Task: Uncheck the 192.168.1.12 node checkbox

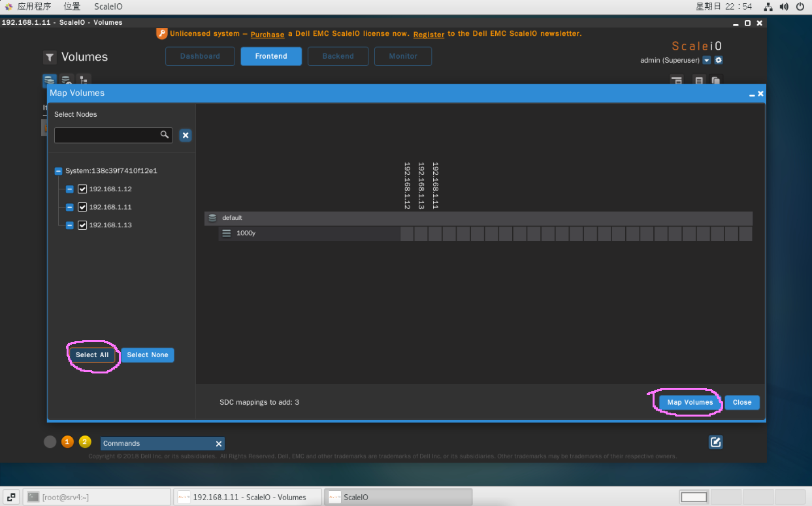Action: click(x=82, y=189)
